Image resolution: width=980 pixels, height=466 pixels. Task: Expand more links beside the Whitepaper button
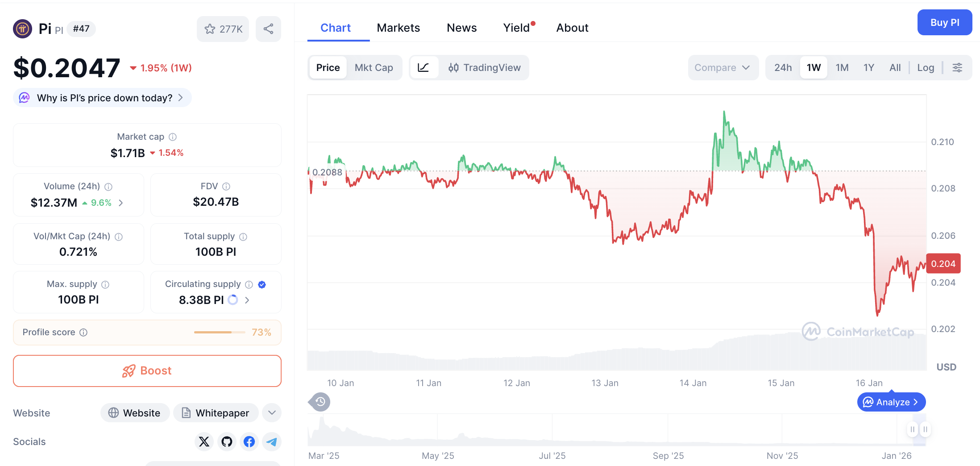pyautogui.click(x=271, y=413)
